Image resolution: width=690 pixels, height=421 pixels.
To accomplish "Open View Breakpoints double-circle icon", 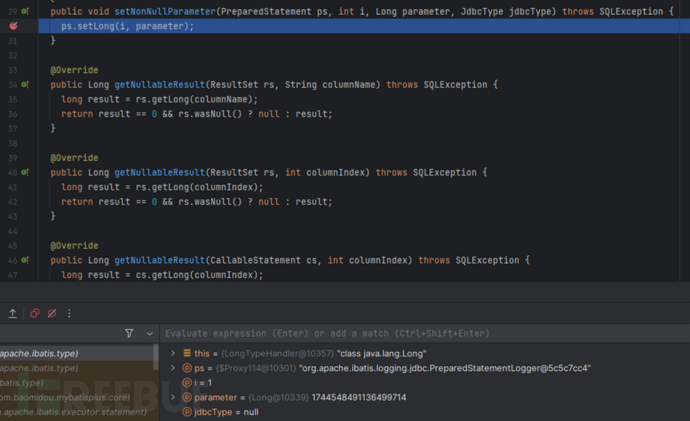I will 34,313.
